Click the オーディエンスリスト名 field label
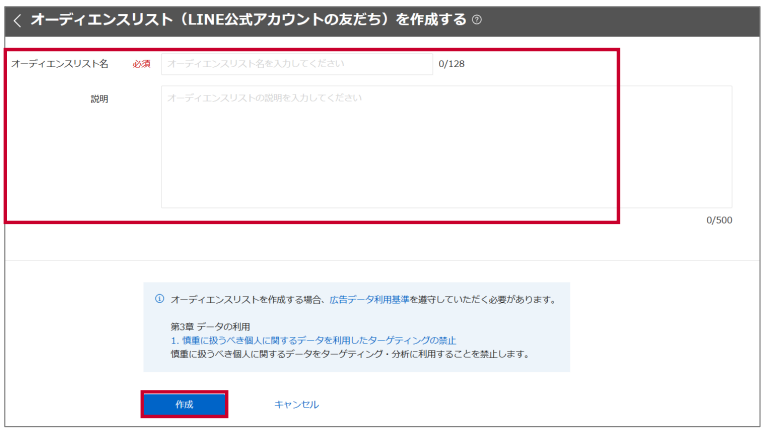The width and height of the screenshot is (765, 435). [60, 64]
